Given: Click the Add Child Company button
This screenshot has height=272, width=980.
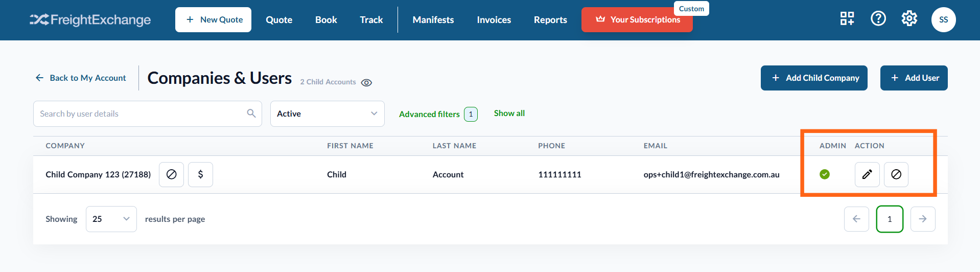Looking at the screenshot, I should [814, 78].
